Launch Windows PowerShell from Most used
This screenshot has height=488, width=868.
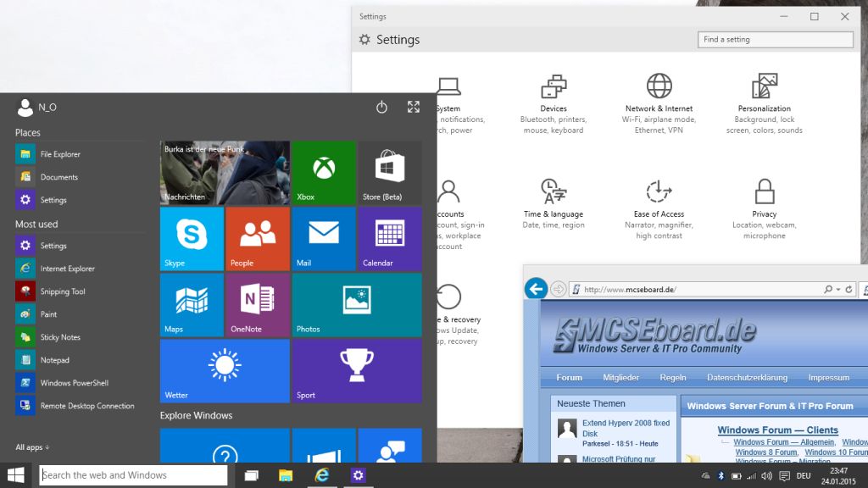(x=80, y=383)
